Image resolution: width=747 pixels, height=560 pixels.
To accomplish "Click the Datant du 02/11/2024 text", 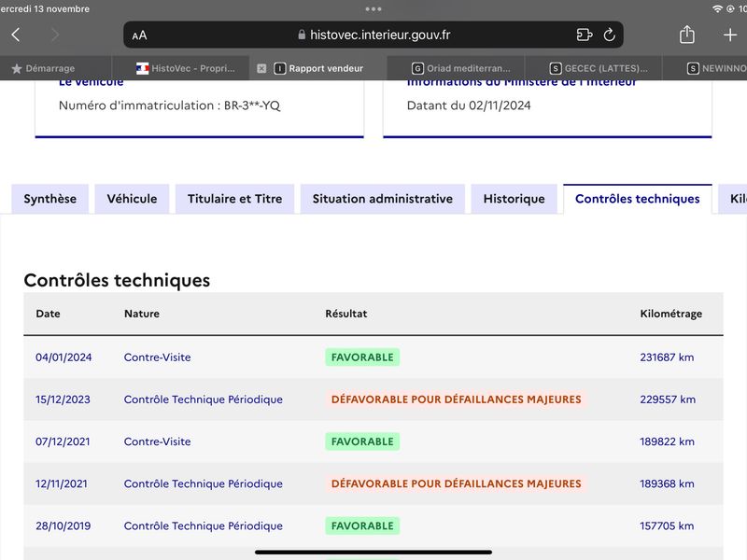I will [469, 105].
